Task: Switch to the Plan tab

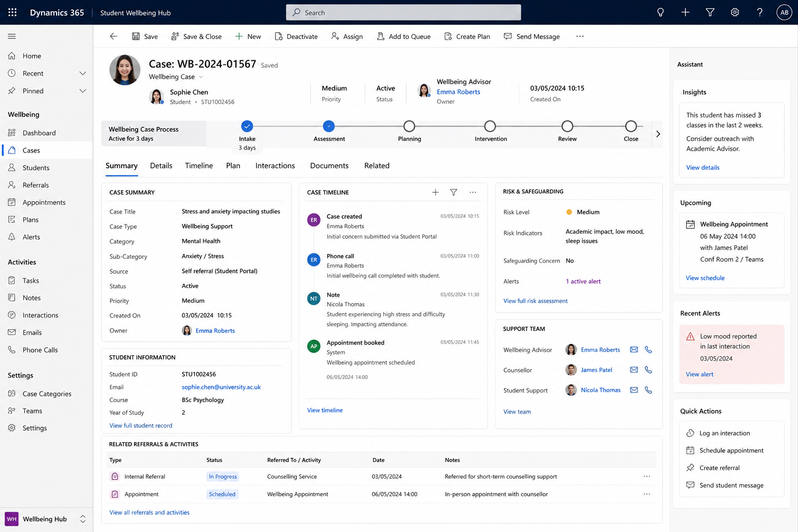Action: pos(233,166)
